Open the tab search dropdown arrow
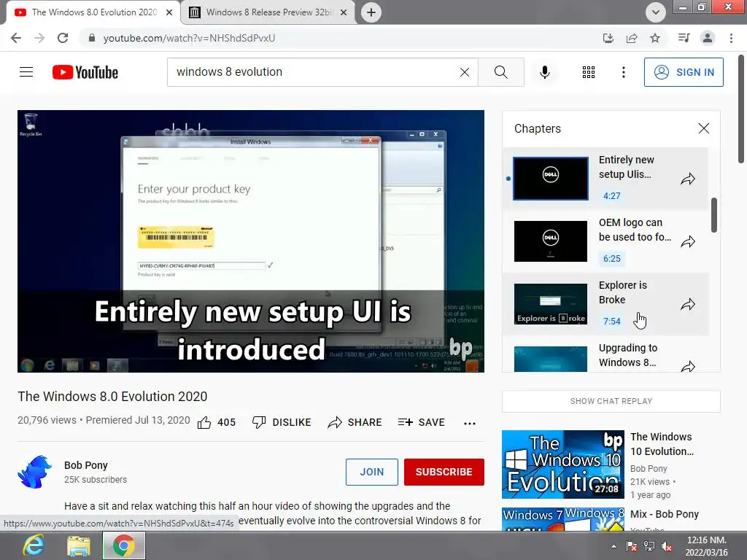747x560 pixels. tap(656, 12)
